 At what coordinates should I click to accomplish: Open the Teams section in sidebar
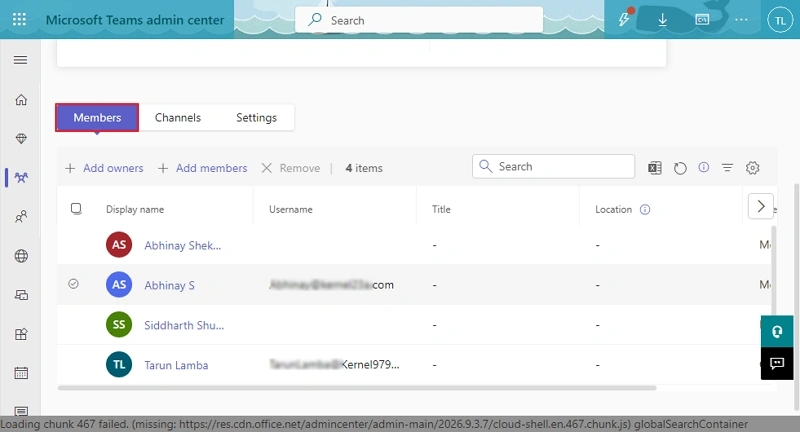pyautogui.click(x=21, y=177)
